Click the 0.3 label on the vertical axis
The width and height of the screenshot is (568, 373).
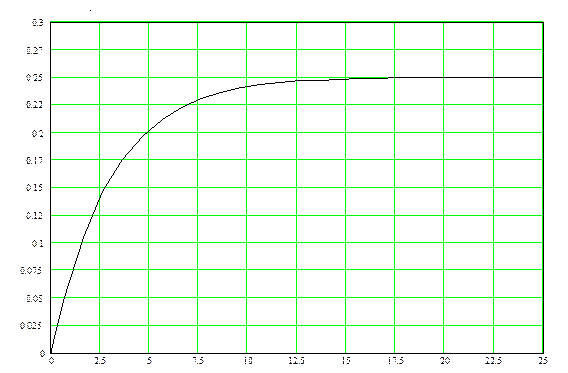coord(38,23)
